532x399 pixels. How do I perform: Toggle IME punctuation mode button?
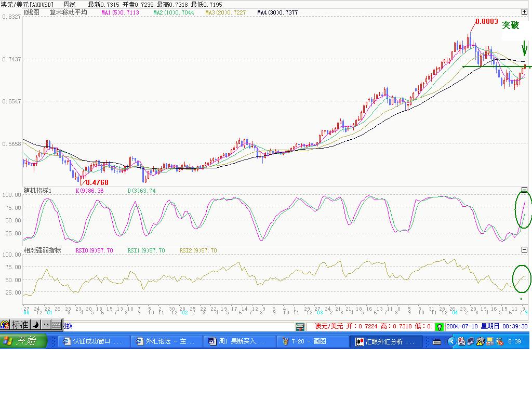tap(46, 325)
